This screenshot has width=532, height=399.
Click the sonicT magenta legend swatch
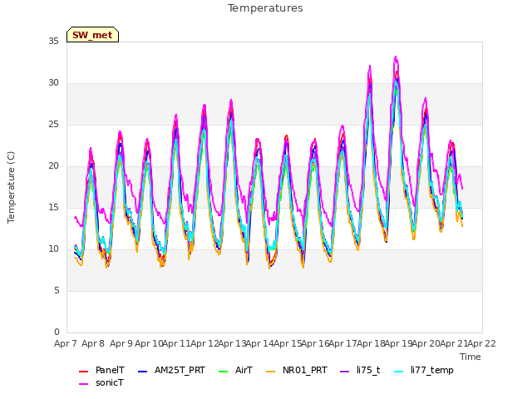coord(83,384)
